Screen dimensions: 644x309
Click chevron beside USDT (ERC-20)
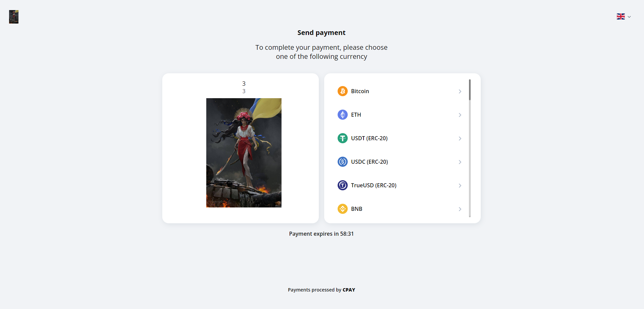460,139
